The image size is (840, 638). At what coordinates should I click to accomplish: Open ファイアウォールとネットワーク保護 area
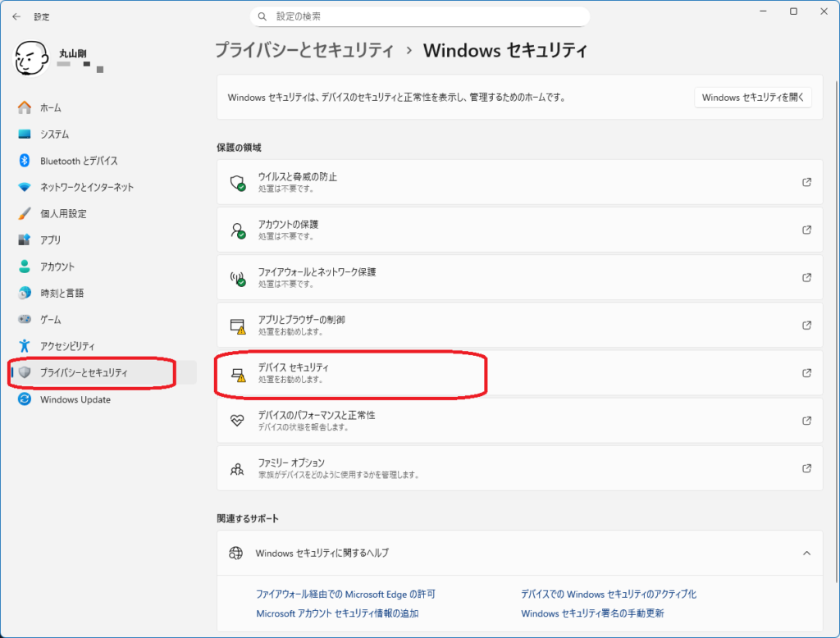(519, 277)
